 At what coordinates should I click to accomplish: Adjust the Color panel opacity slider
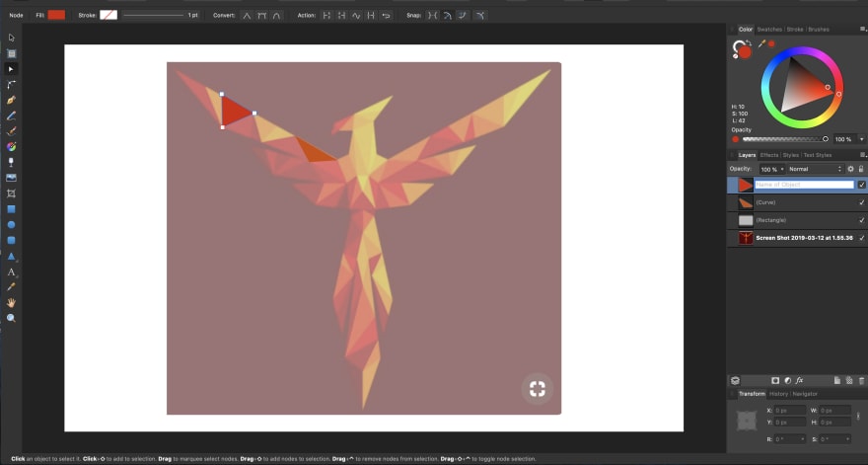tap(785, 139)
